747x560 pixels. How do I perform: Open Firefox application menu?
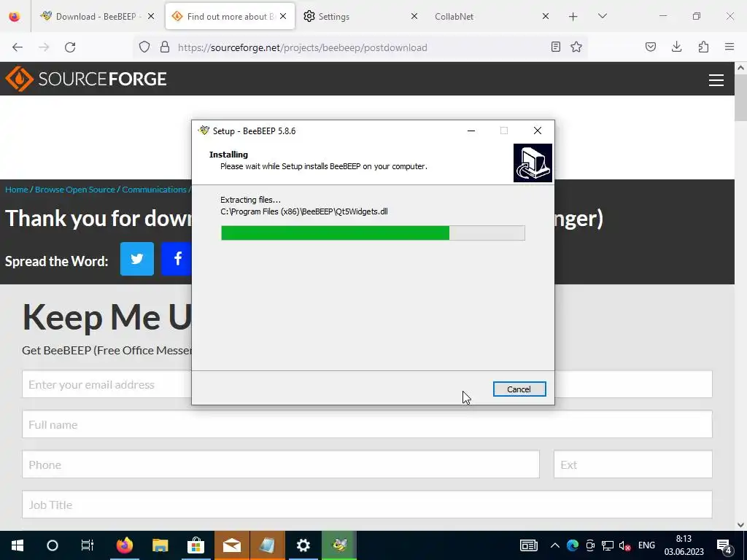(729, 47)
